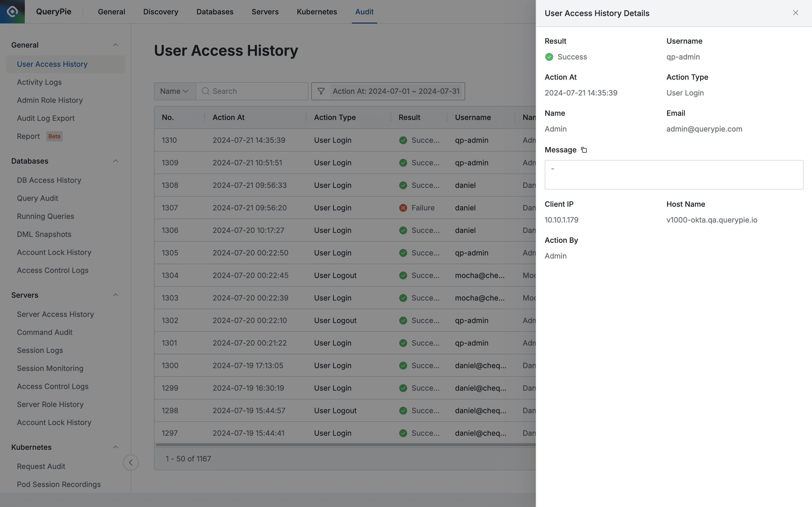The width and height of the screenshot is (812, 507).
Task: Collapse the Databases sidebar section
Action: tap(115, 161)
